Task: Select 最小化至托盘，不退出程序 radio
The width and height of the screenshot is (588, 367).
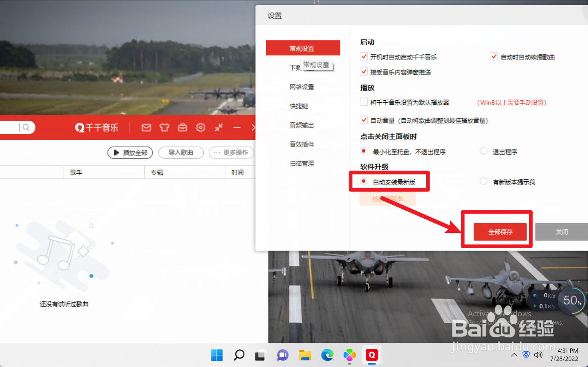Action: [364, 151]
